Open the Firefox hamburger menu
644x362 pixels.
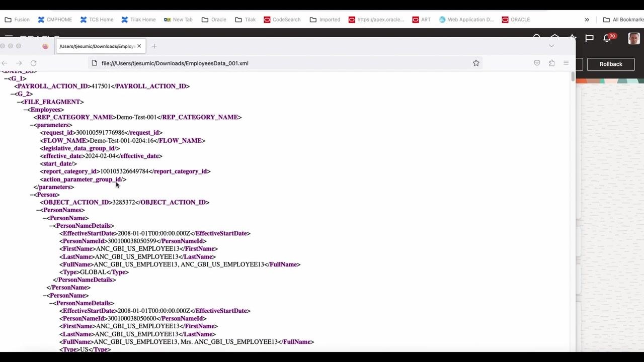[x=566, y=63]
